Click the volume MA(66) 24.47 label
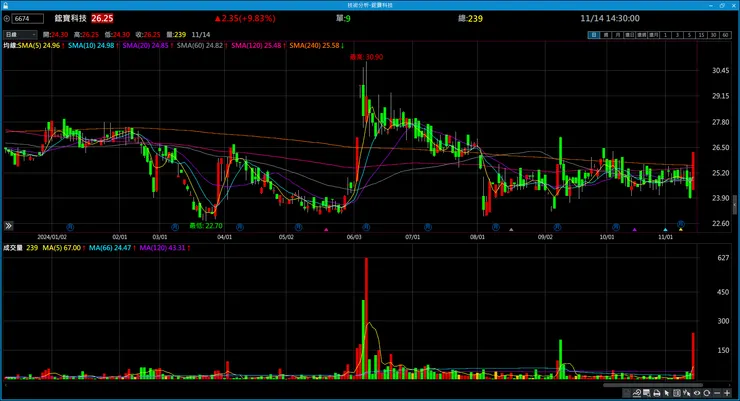This screenshot has width=740, height=401. (x=110, y=248)
